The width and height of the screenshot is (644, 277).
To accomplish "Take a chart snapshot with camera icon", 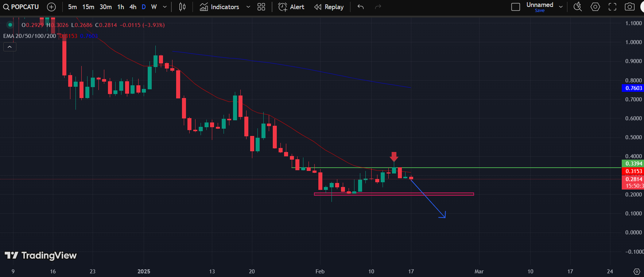I will click(x=630, y=7).
